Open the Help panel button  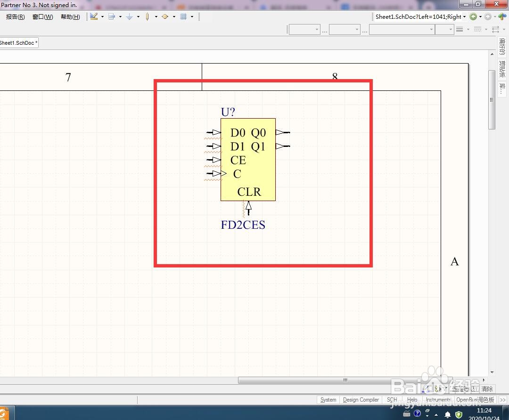click(x=412, y=400)
